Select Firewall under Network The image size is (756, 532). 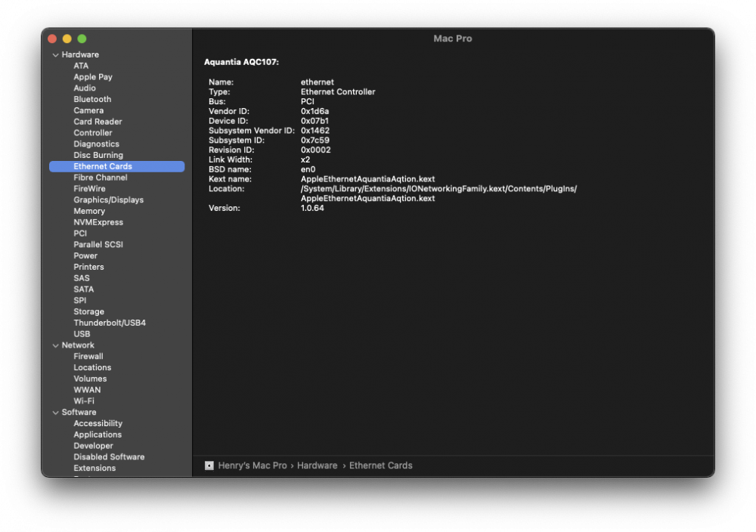88,356
